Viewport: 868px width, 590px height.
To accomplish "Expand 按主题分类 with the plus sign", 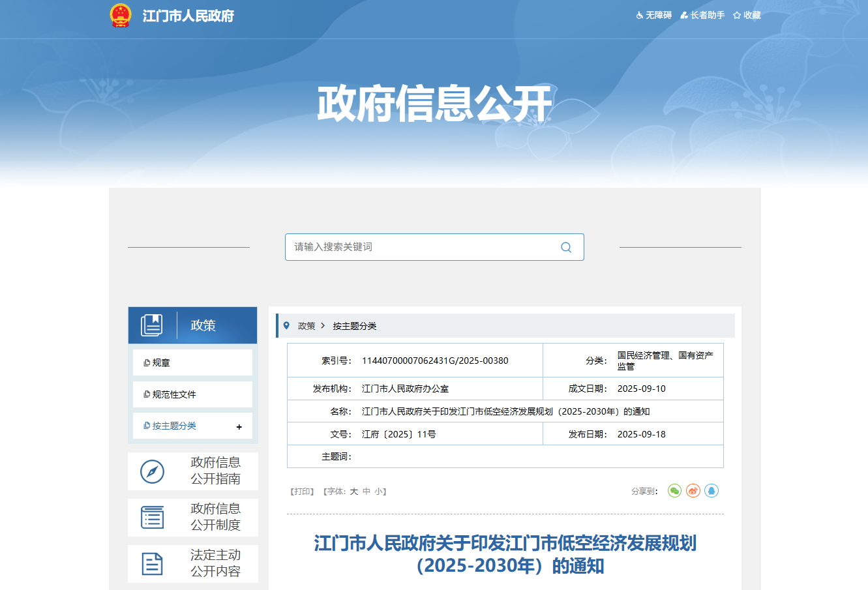I will (239, 427).
